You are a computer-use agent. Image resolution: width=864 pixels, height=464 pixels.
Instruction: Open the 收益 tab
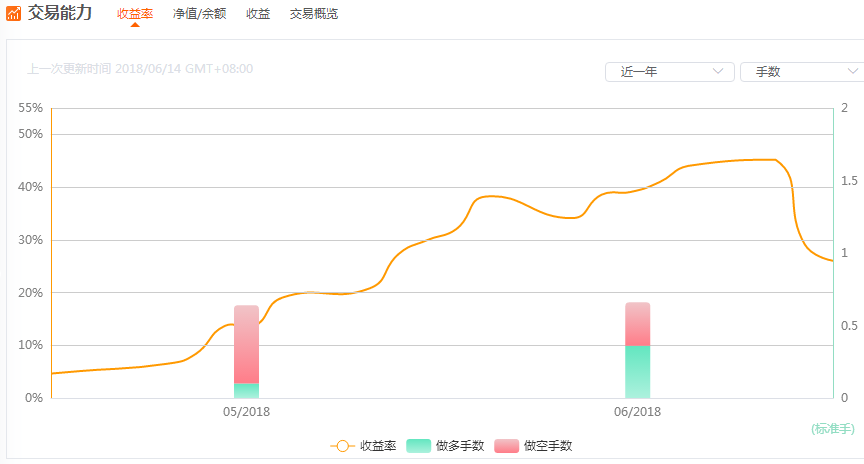click(258, 14)
